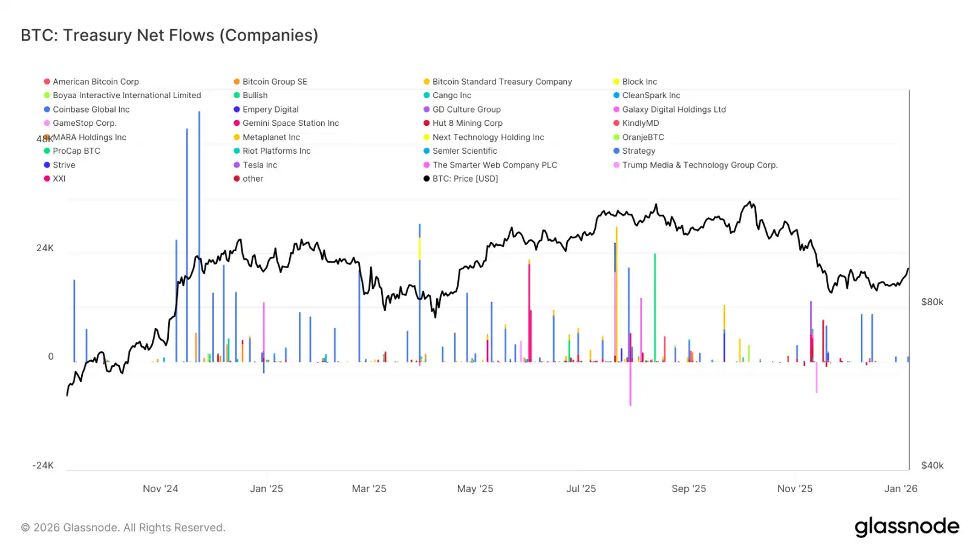Viewport: 980px width, 552px height.
Task: Click the Riot Platforms Inc legend dot
Action: click(x=235, y=151)
